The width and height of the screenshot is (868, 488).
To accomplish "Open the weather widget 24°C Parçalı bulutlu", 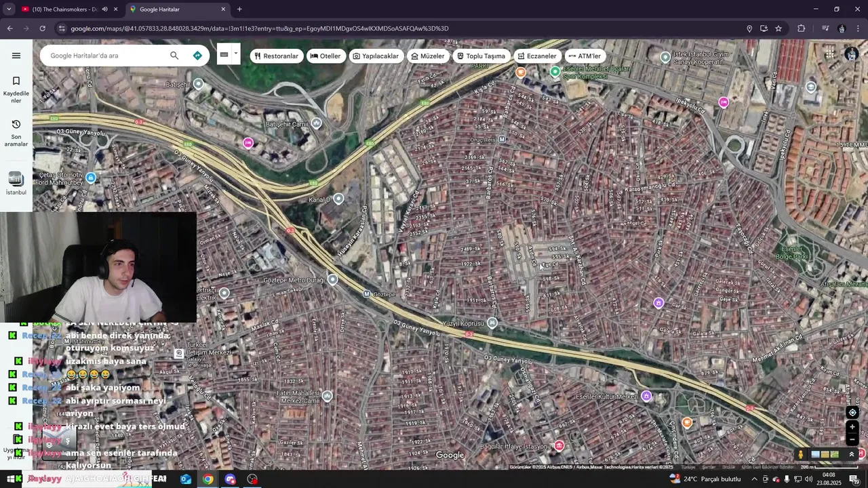I will 705,479.
